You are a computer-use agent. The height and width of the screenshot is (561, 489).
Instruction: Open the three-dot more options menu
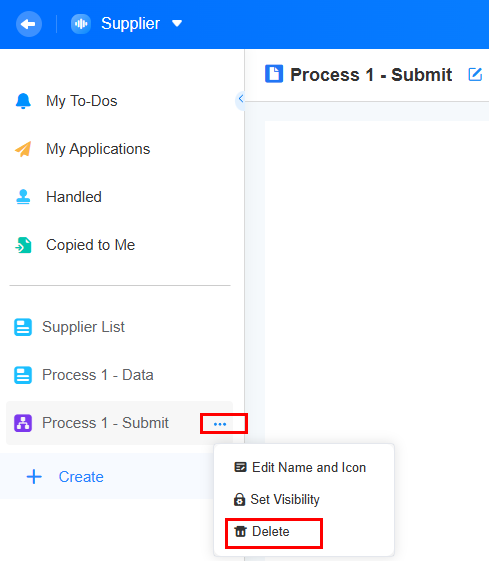pos(220,424)
